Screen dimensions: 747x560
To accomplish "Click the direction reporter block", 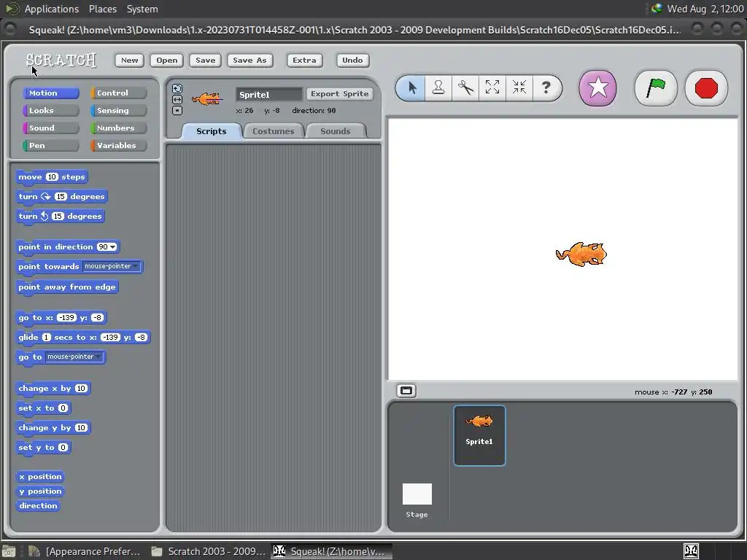I will pyautogui.click(x=38, y=506).
